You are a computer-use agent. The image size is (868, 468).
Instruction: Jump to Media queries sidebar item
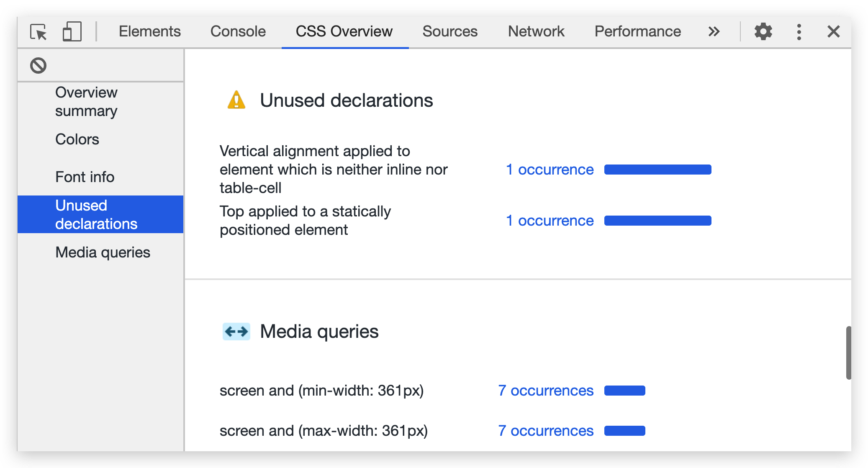click(103, 252)
